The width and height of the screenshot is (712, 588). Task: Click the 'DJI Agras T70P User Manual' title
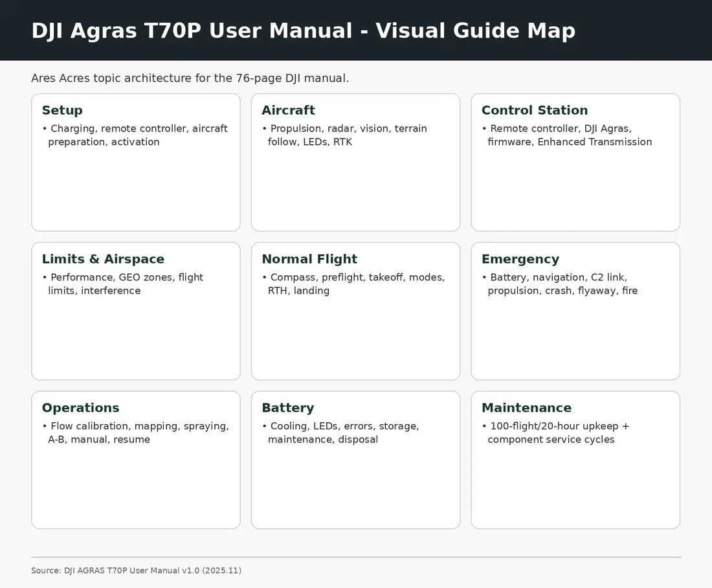pyautogui.click(x=304, y=31)
